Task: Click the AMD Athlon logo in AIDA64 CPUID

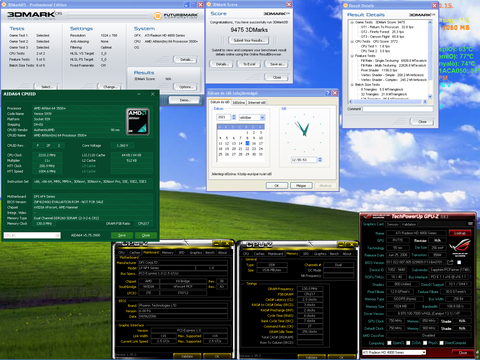Action: 138,122
